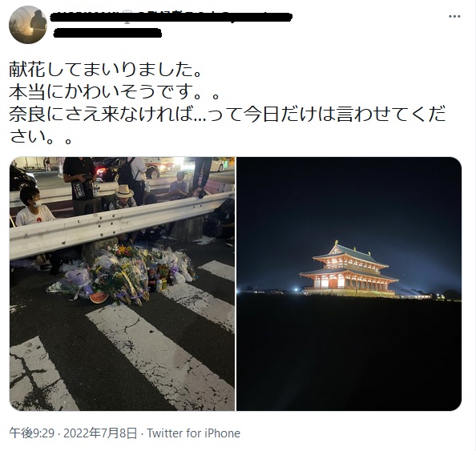Click the tweet line 献花してまいりました。
This screenshot has height=451, width=476.
point(106,70)
